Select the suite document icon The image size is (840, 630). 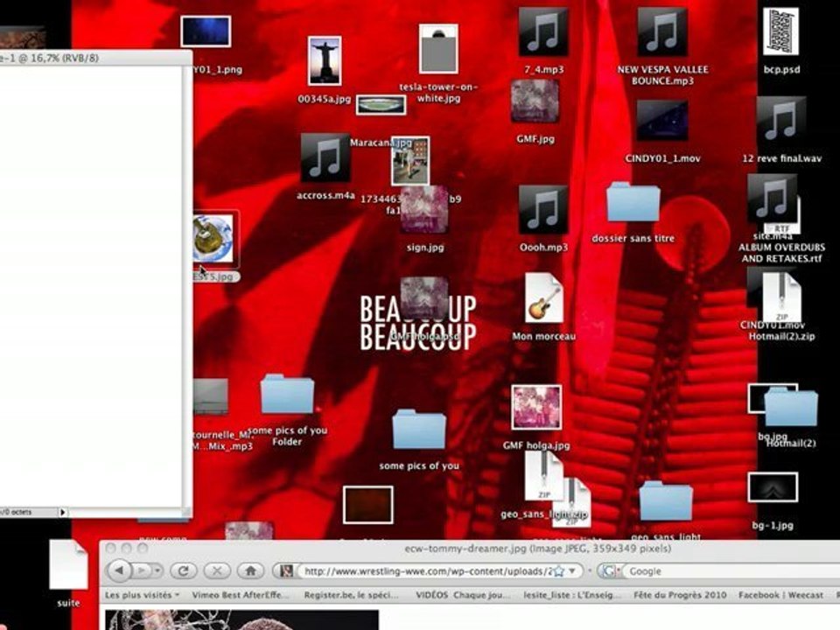coord(68,564)
